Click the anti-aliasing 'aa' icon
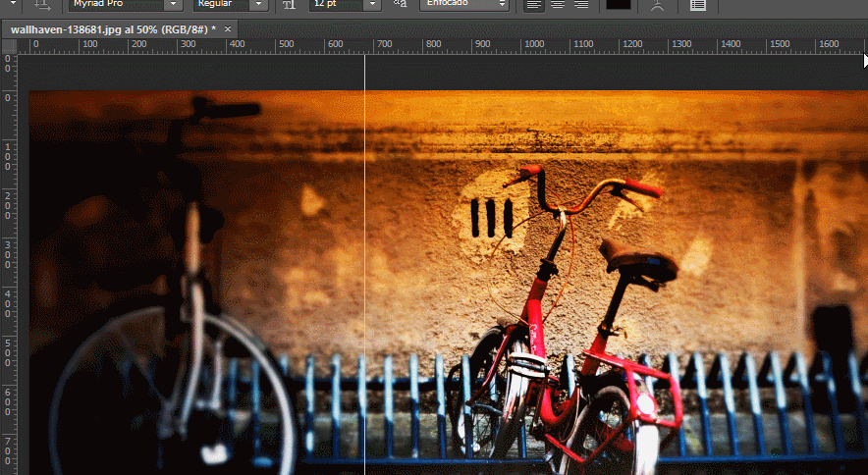The image size is (868, 475). click(x=400, y=5)
